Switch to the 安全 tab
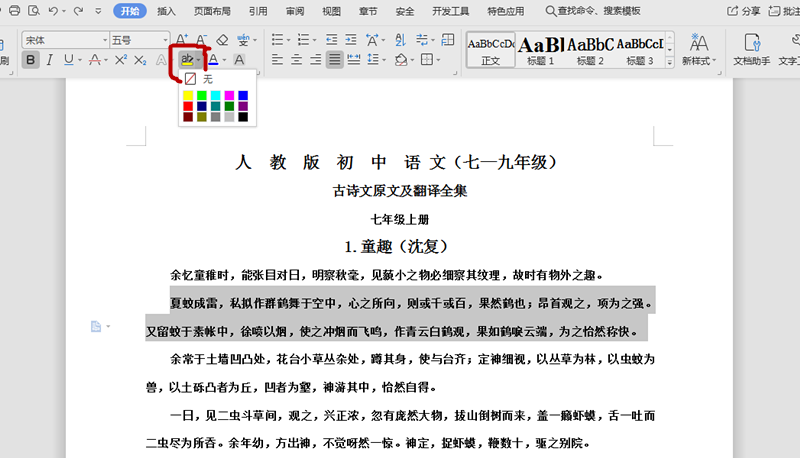This screenshot has width=800, height=458. coord(405,11)
